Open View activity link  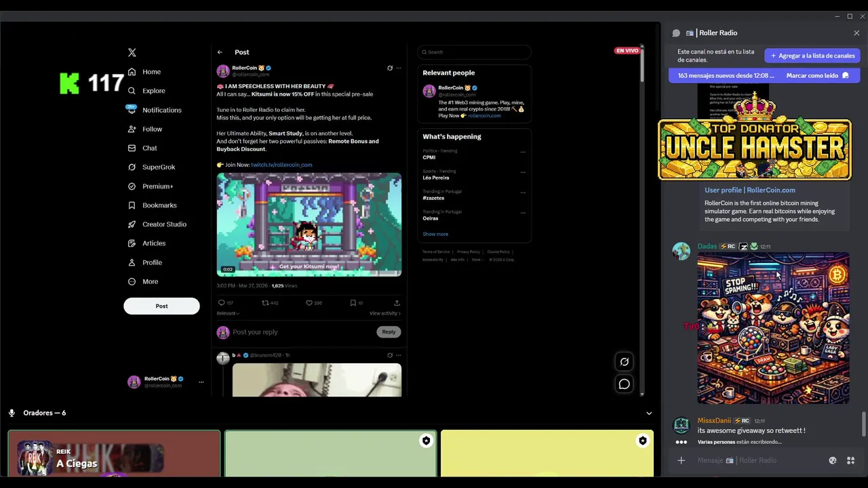click(385, 313)
